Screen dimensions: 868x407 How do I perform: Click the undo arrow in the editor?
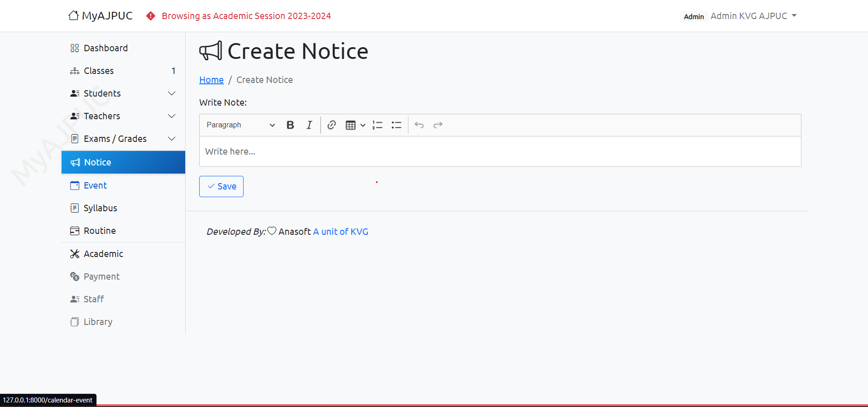click(x=419, y=125)
